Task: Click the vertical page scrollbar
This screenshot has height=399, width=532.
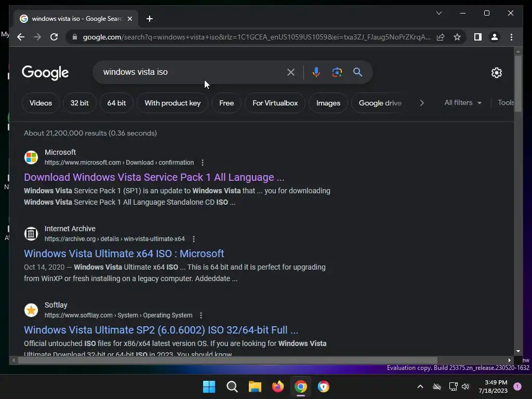Action: point(518,83)
